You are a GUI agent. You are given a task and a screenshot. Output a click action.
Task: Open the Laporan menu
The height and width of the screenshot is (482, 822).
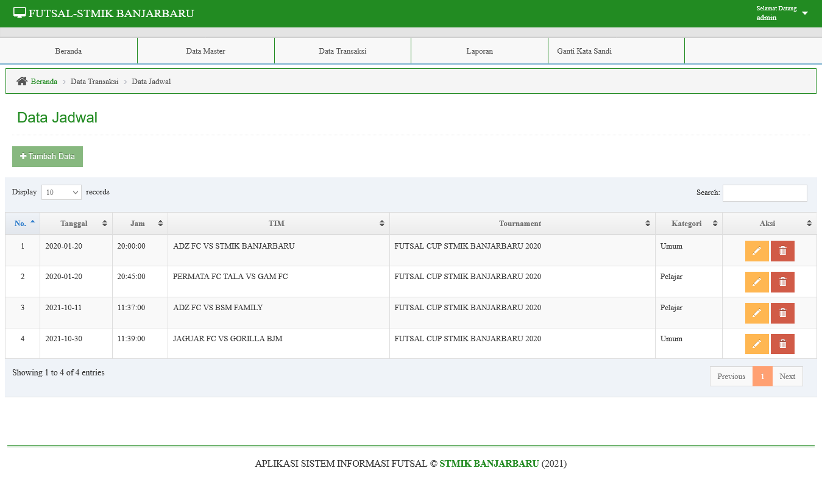[x=480, y=51]
